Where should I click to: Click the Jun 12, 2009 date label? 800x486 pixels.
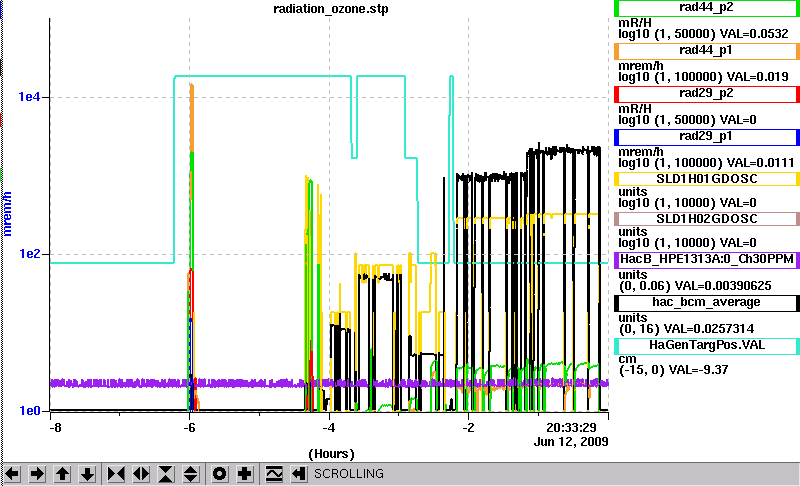(x=571, y=442)
